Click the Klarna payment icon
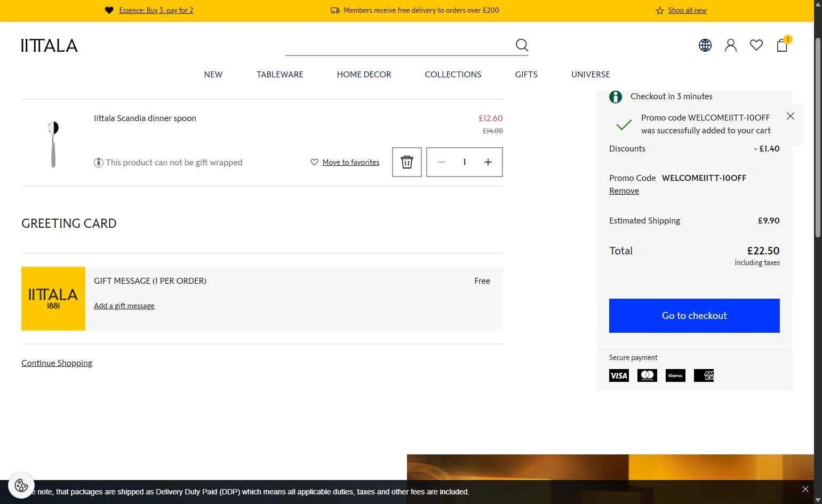 point(675,375)
